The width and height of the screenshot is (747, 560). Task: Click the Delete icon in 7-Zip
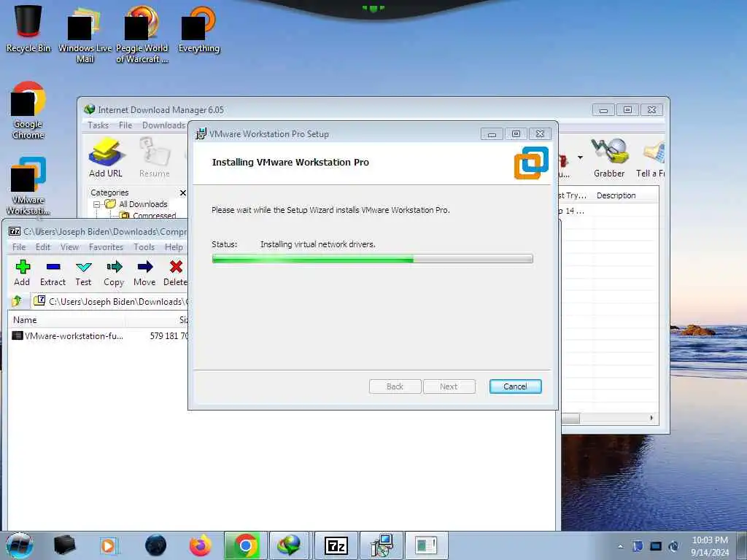coord(175,273)
